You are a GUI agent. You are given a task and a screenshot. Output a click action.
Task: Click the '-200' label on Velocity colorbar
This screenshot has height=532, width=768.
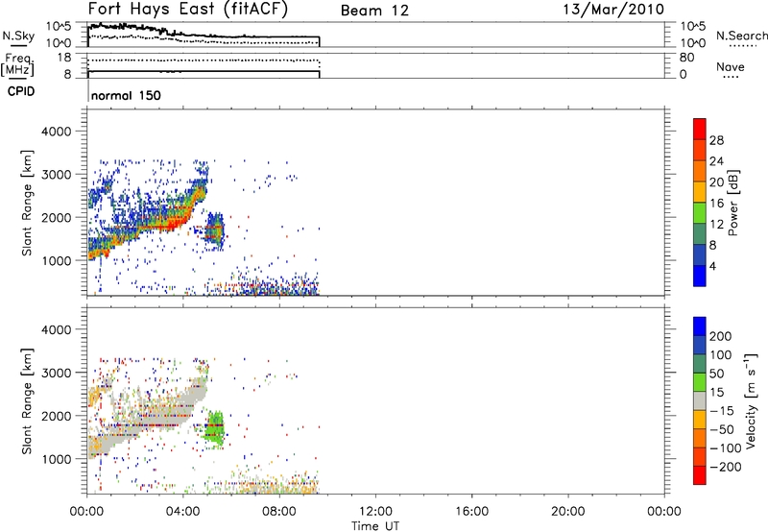726,467
